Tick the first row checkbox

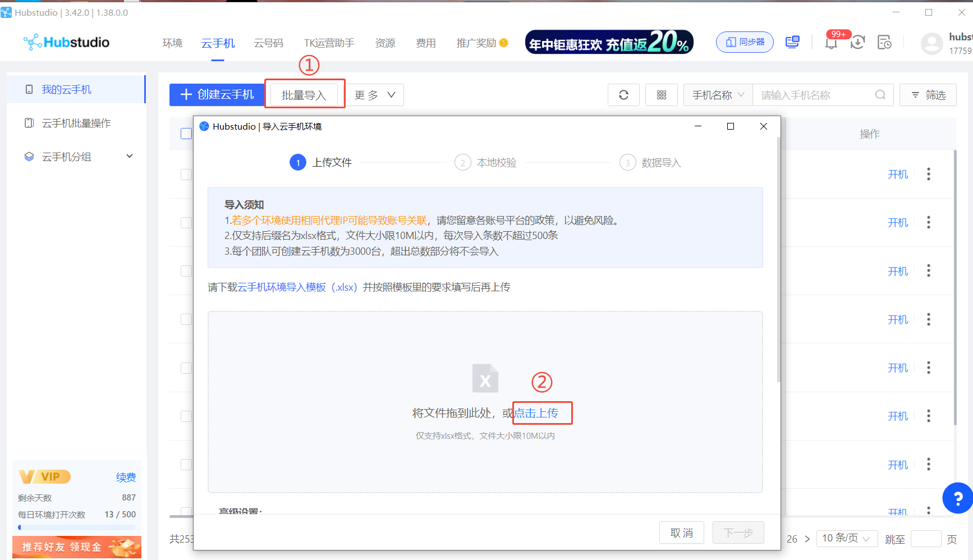point(186,175)
